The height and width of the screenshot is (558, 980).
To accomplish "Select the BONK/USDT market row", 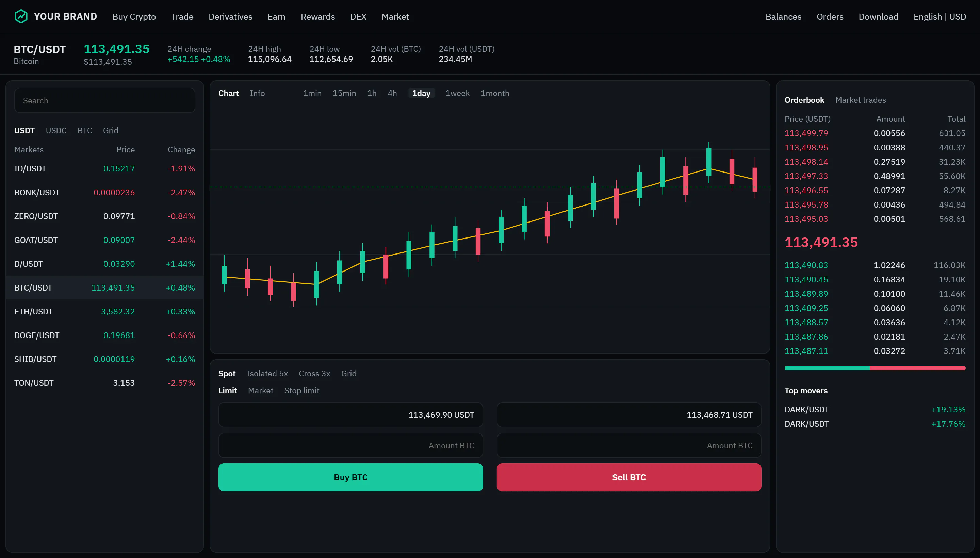I will 104,192.
